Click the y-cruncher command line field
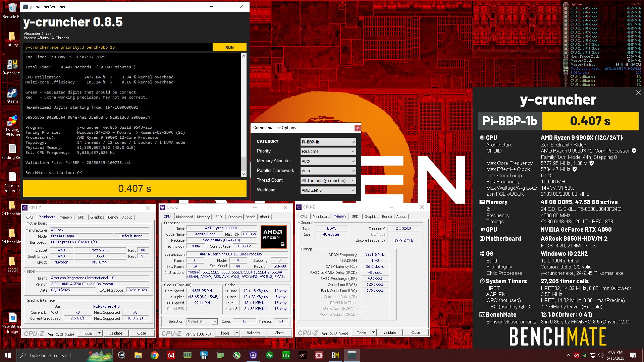 117,47
